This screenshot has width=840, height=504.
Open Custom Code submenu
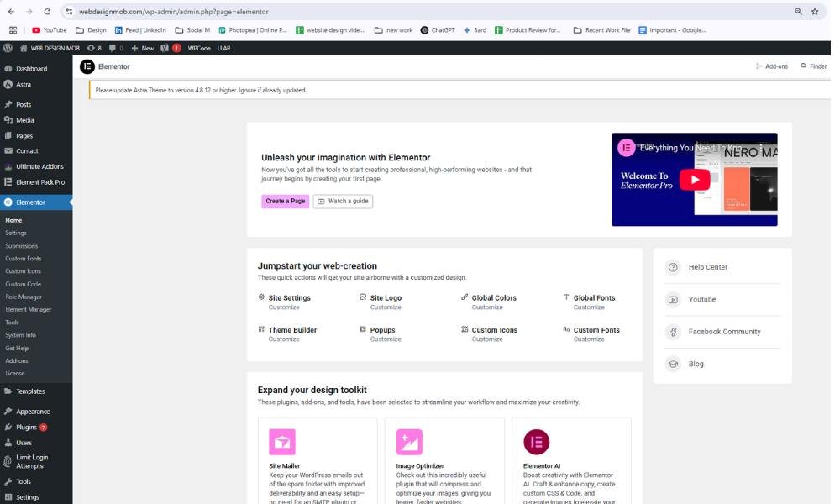pos(23,284)
